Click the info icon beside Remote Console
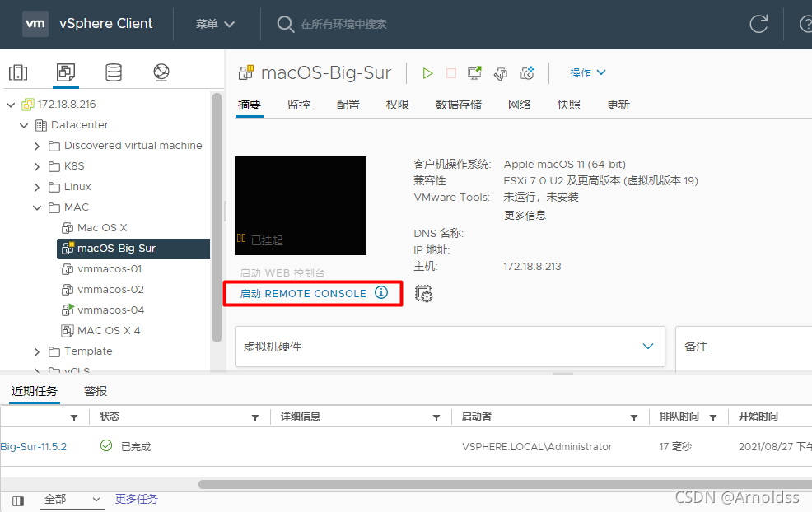 [381, 292]
